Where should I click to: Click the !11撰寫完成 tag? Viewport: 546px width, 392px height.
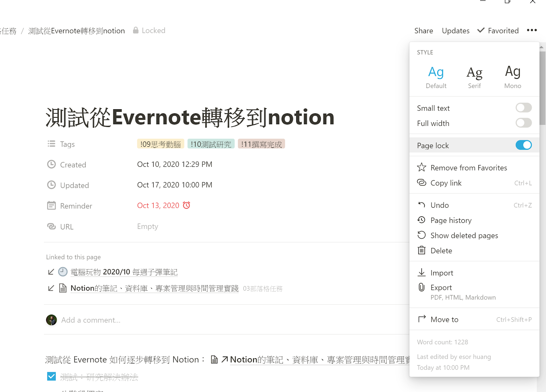[x=261, y=144]
